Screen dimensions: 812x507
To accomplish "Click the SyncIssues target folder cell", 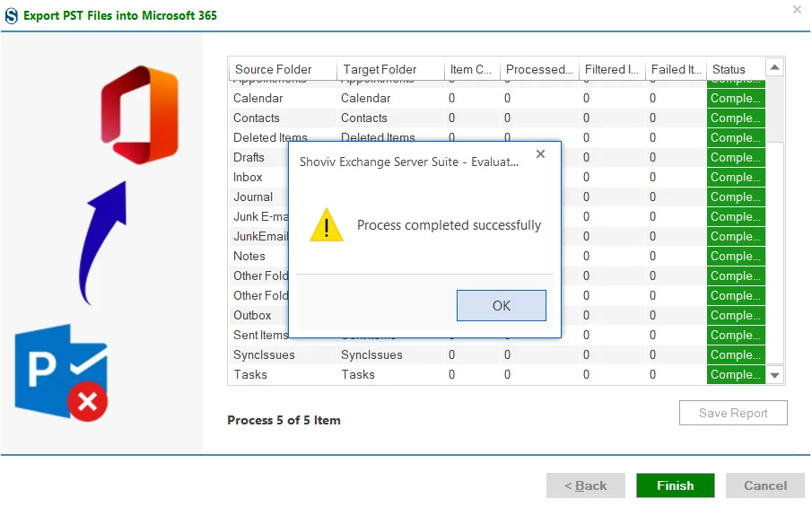I will click(390, 354).
